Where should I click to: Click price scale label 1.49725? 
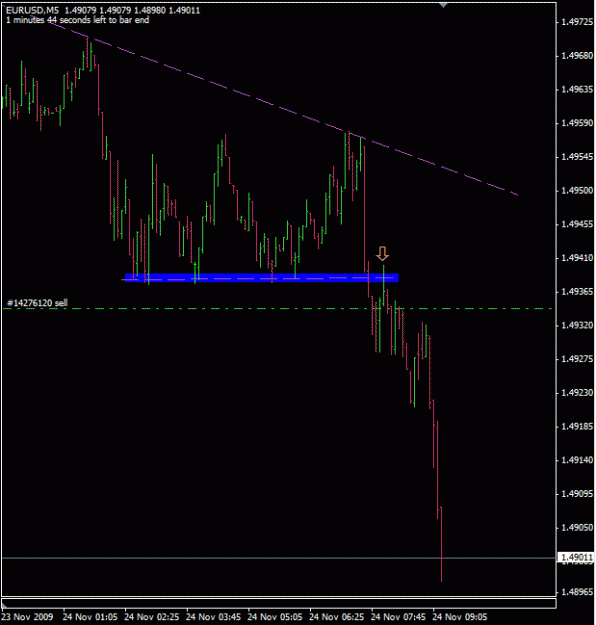[x=577, y=22]
